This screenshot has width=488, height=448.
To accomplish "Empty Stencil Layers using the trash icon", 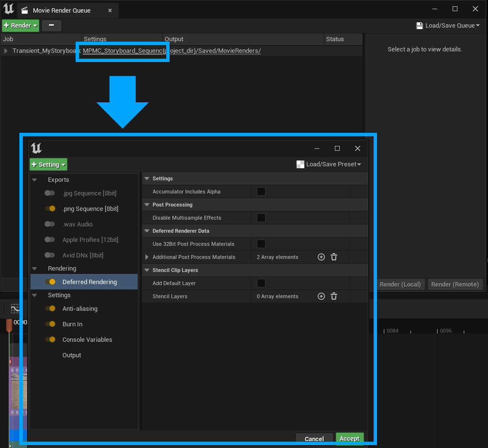I will click(x=334, y=296).
